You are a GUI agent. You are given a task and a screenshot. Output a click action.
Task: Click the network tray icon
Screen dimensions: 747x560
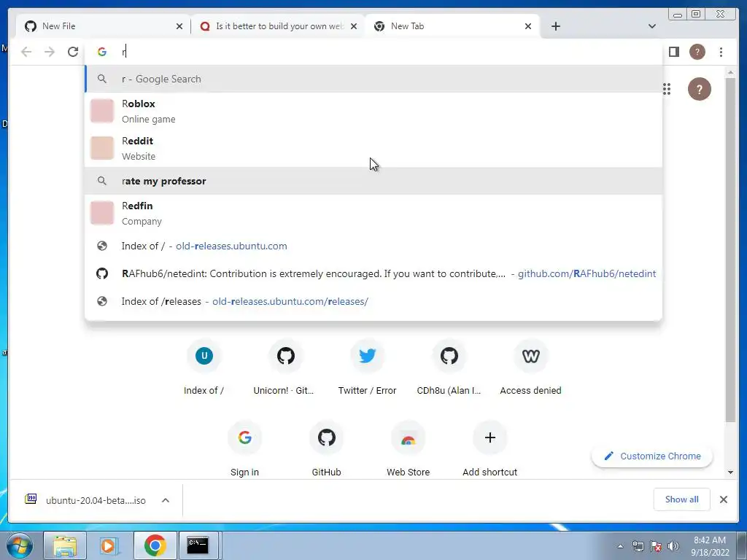(x=638, y=546)
